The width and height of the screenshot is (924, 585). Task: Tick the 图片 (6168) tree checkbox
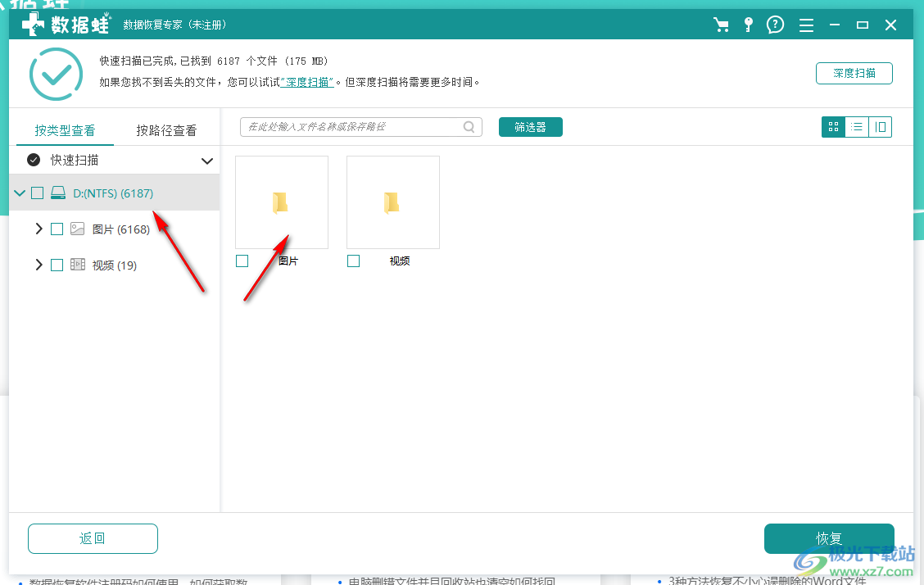57,229
